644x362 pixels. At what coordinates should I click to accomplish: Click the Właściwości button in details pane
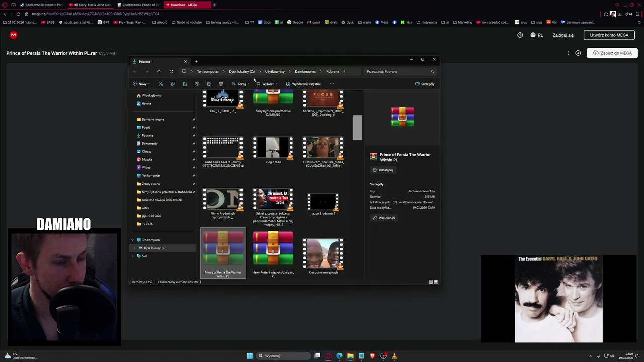point(384,218)
